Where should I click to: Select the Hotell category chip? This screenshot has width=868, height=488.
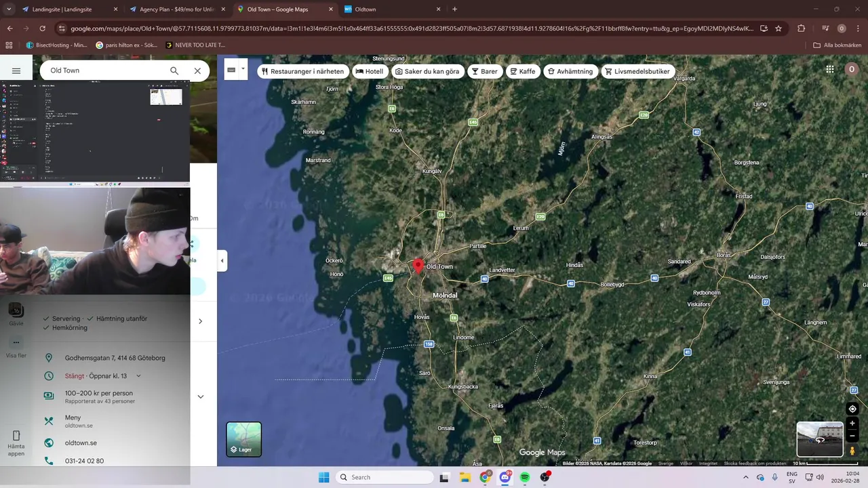coord(370,71)
